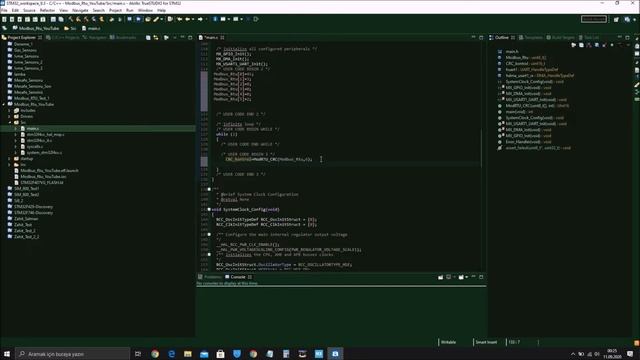This screenshot has height=360, width=640.
Task: Switch to the Build Targets tab
Action: click(560, 38)
